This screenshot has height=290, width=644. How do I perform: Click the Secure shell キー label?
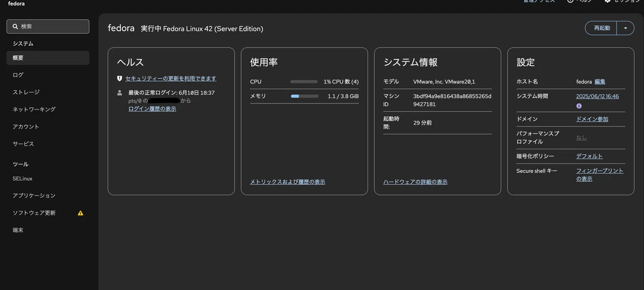click(536, 171)
